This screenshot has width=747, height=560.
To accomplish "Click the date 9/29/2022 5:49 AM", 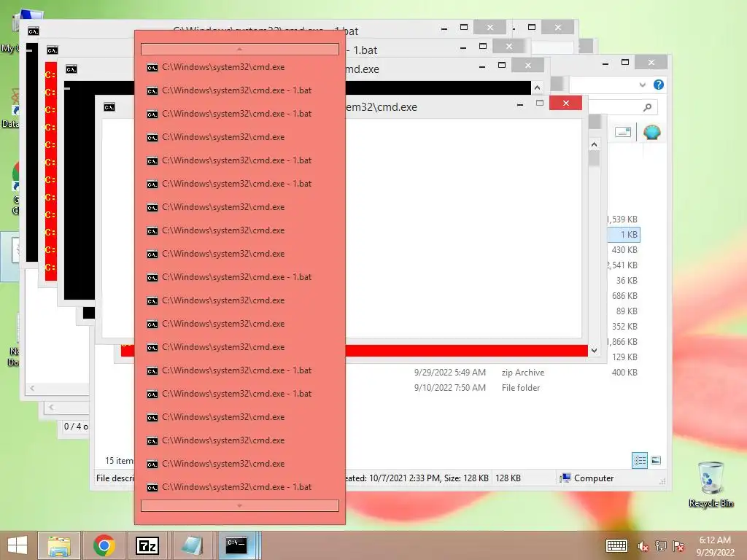I will tap(449, 373).
